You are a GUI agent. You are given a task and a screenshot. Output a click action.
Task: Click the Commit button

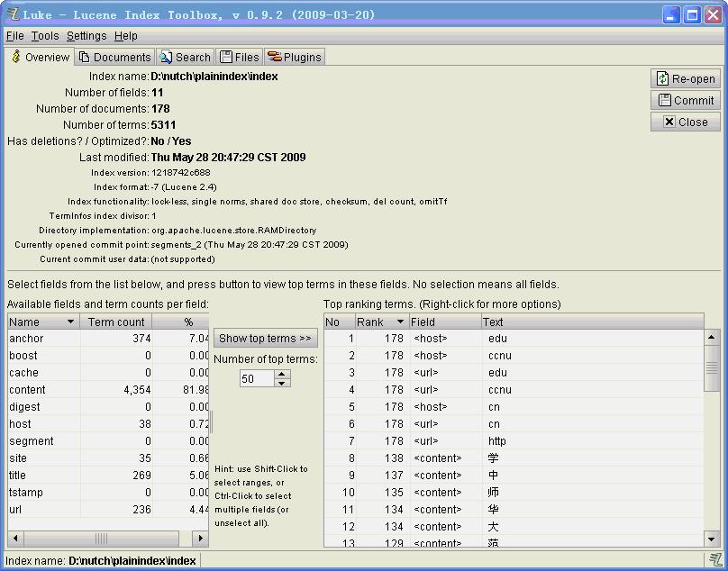click(686, 100)
